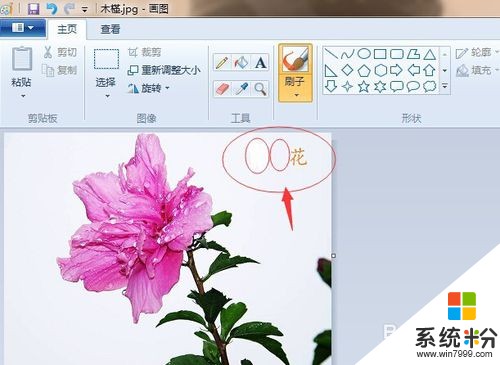Undo the last action
Screen dimensions: 500x365
pyautogui.click(x=52, y=8)
